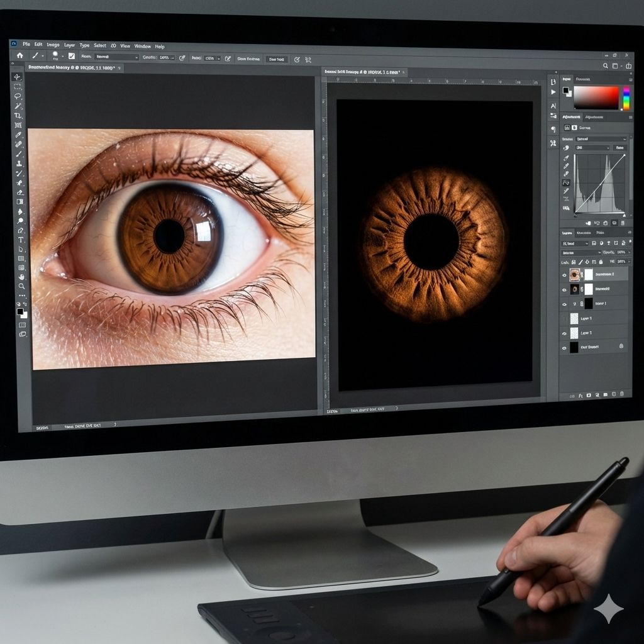Activate the Horizontal Type tool

pyautogui.click(x=21, y=240)
